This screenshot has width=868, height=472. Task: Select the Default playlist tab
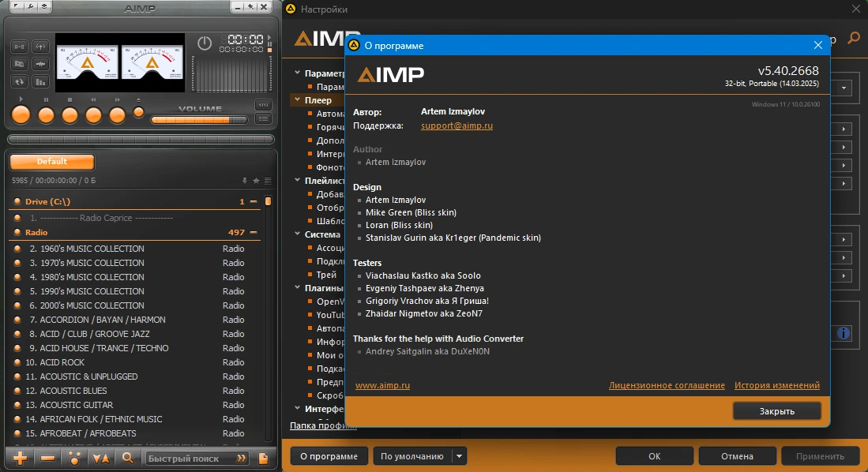point(52,162)
